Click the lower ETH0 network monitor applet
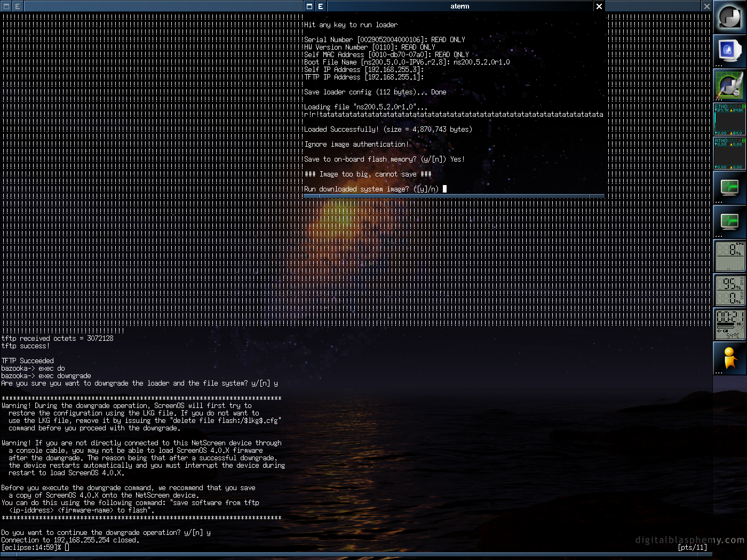This screenshot has height=560, width=747. click(x=730, y=154)
